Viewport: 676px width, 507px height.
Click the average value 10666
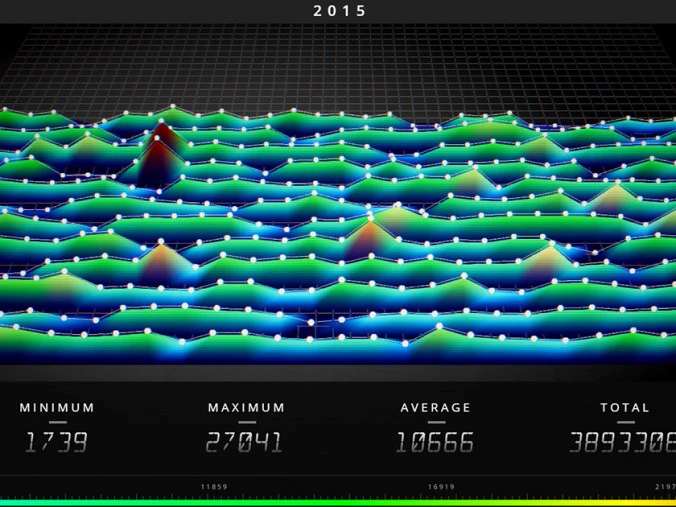435,442
